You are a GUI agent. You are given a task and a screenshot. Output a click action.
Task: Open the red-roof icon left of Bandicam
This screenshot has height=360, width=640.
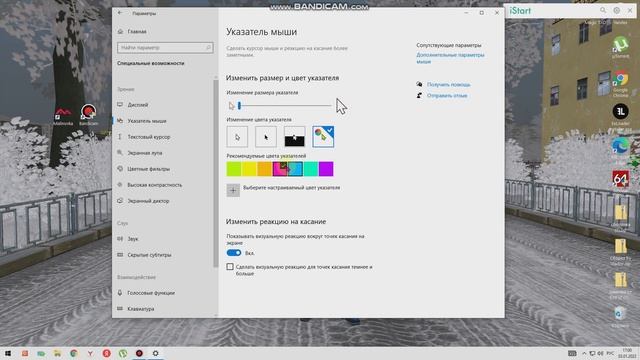point(63,116)
